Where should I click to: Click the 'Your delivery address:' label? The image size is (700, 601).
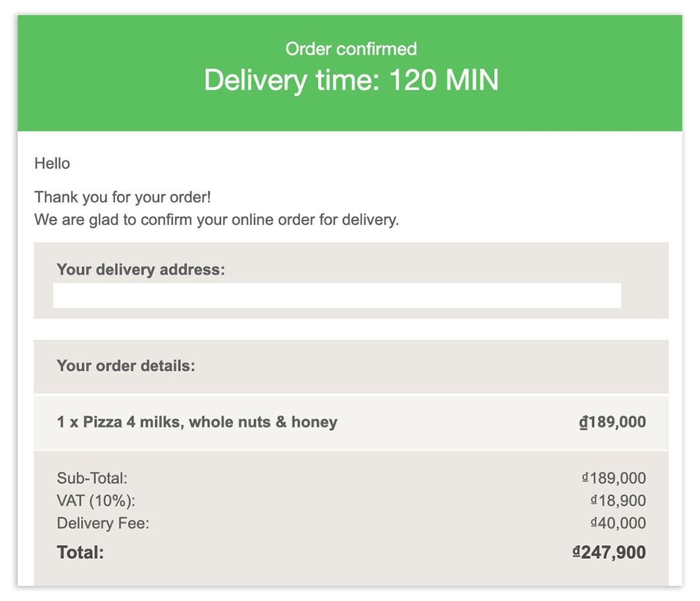pos(140,270)
